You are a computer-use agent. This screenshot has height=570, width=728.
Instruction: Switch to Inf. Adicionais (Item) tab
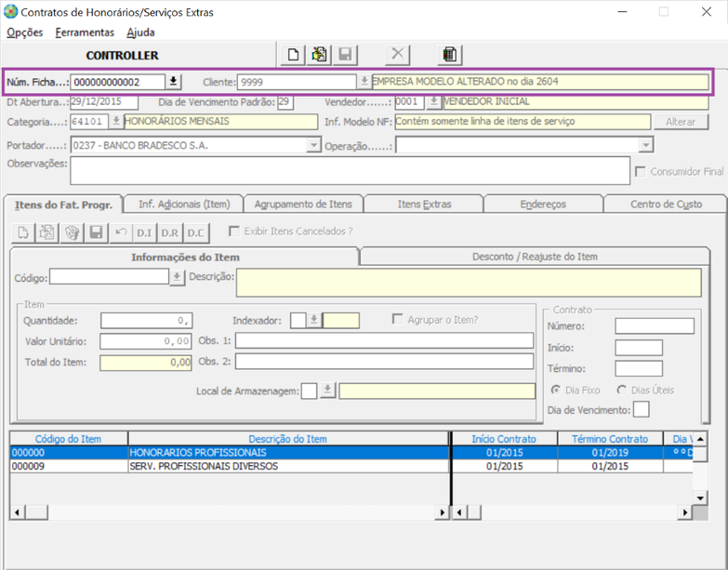coord(184,205)
